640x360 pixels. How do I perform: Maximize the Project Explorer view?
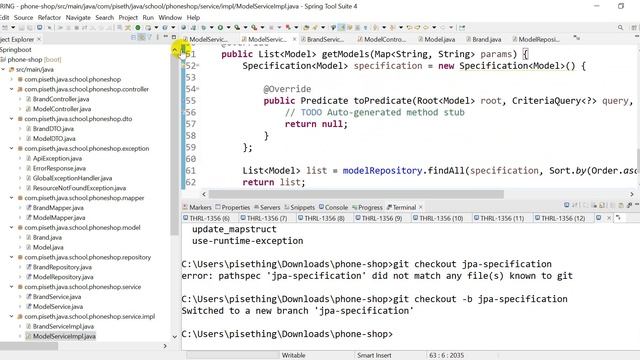[174, 37]
